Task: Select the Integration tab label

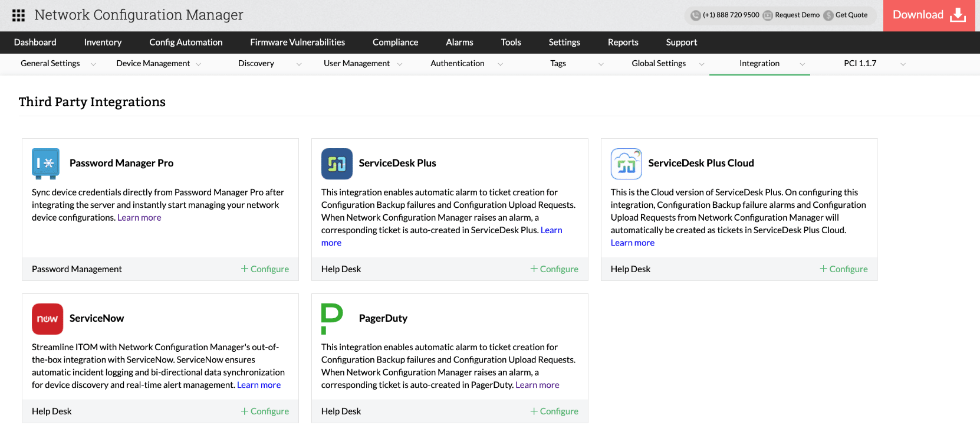Action: coord(759,64)
